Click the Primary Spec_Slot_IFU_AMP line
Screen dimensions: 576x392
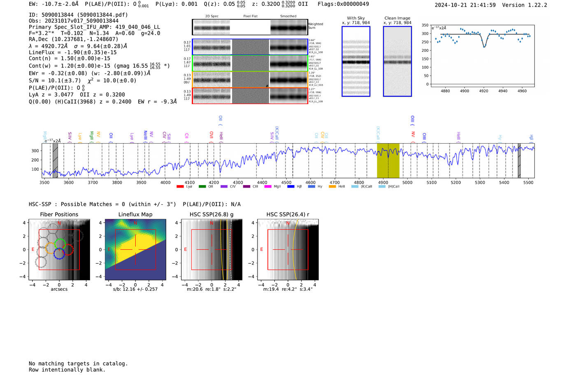click(x=94, y=27)
